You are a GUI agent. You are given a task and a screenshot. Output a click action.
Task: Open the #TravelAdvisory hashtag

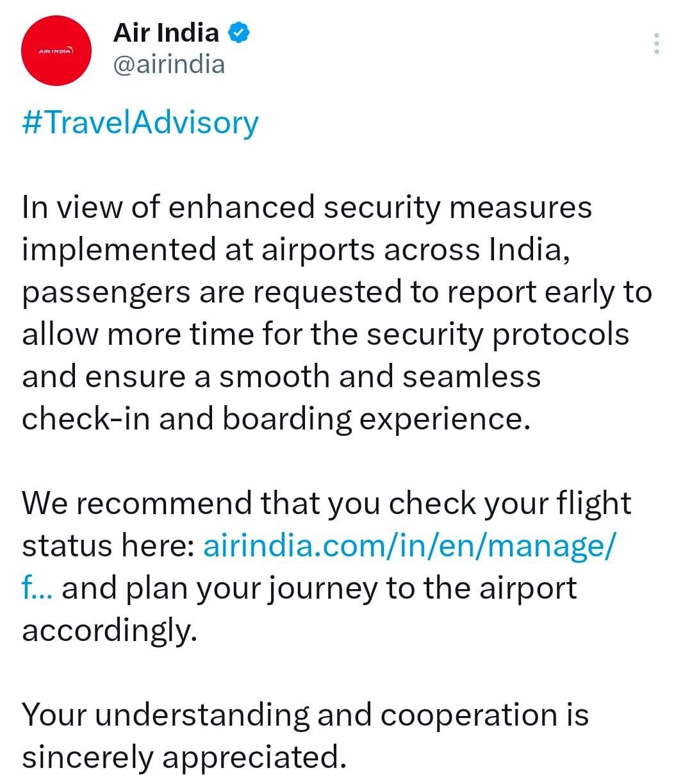140,122
